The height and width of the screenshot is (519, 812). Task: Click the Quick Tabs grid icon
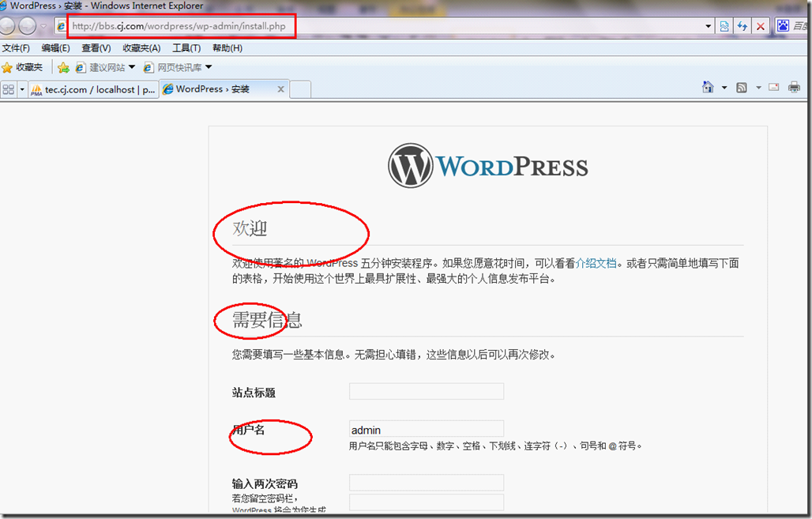pyautogui.click(x=8, y=89)
